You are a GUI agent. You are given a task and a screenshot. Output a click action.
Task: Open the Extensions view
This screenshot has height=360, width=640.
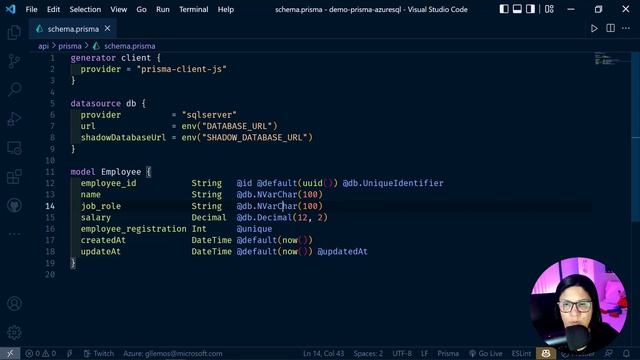coord(14,177)
